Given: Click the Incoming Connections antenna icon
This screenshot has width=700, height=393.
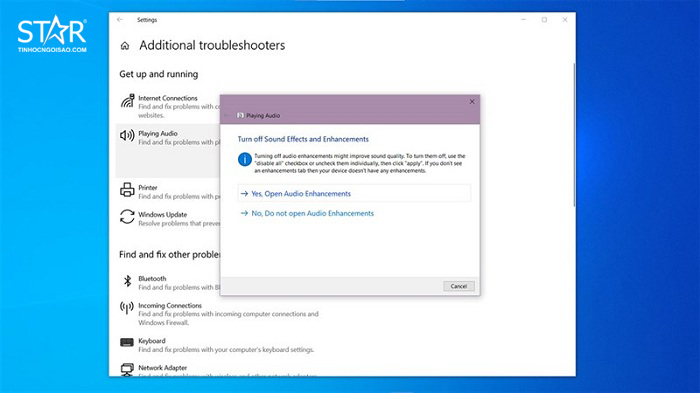Looking at the screenshot, I should [127, 308].
